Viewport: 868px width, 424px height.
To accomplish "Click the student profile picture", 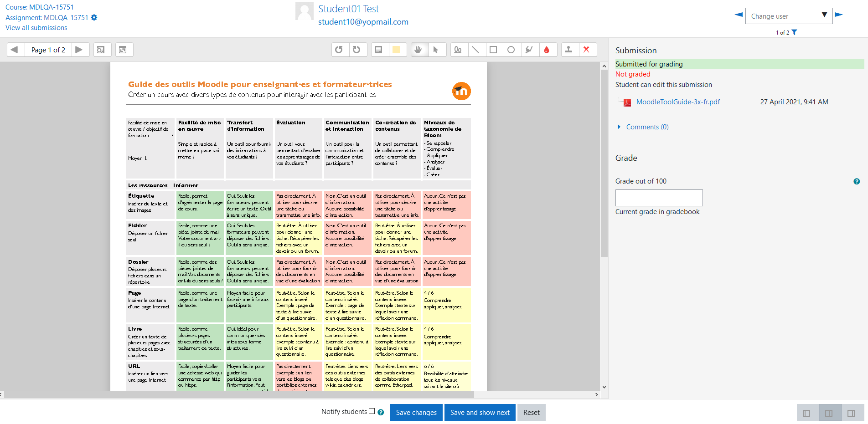I will [305, 11].
